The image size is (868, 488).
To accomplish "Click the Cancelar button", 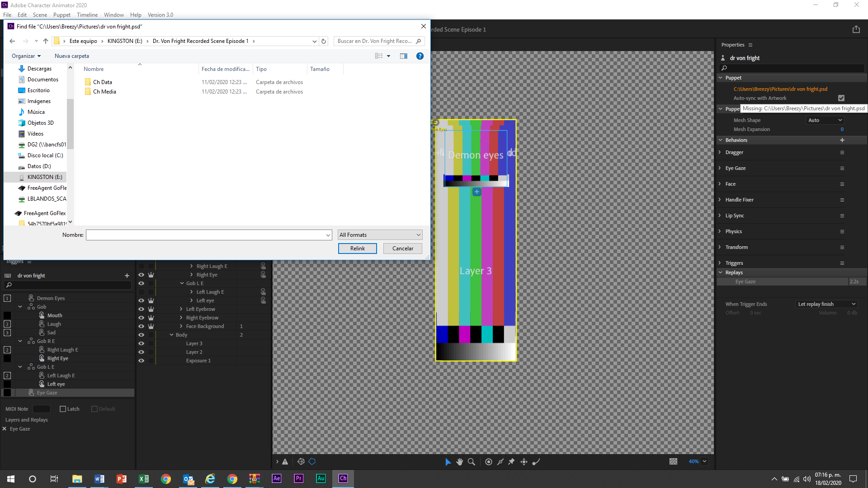I will tap(402, 249).
